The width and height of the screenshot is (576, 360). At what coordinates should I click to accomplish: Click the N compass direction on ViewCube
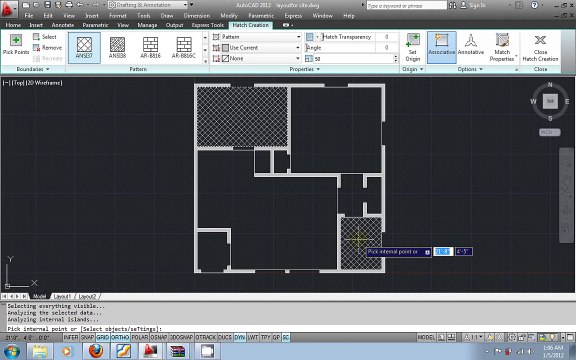click(x=550, y=84)
